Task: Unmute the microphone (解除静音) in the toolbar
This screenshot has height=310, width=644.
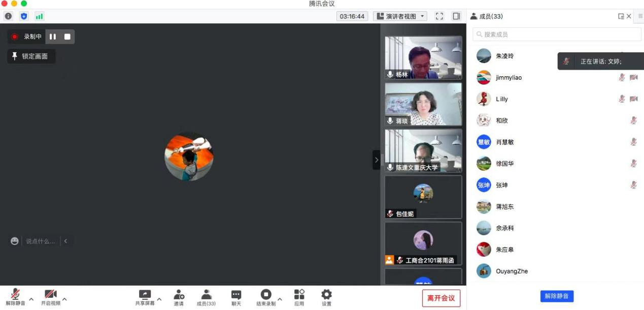Action: click(x=15, y=297)
